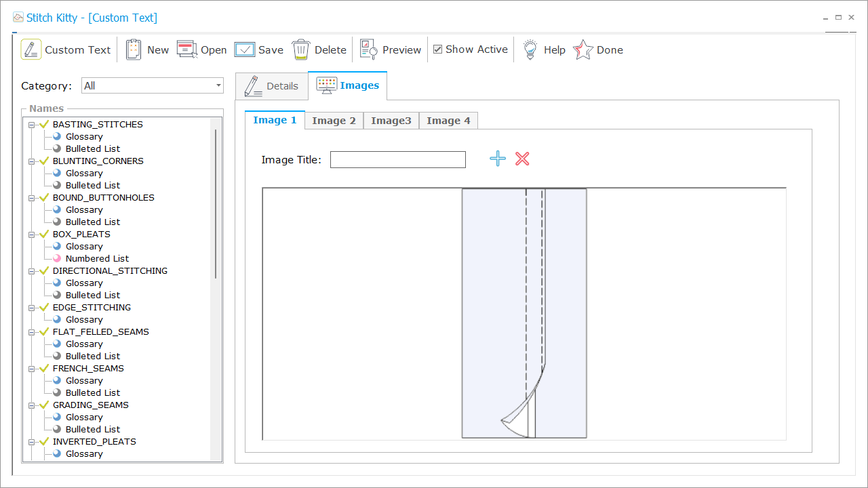The image size is (868, 488).
Task: Collapse the BASTING_STITCHES tree node
Action: point(32,125)
